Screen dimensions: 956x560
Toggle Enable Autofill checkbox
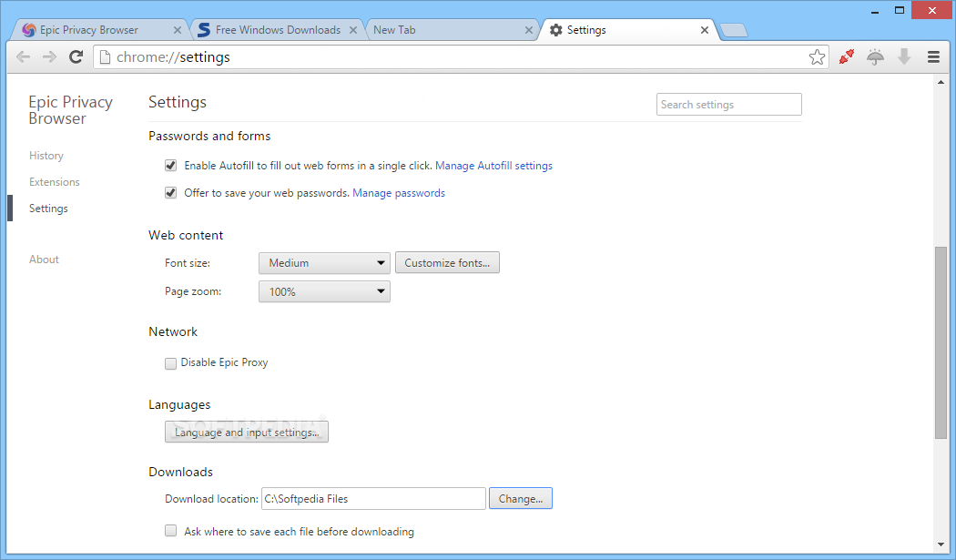[171, 166]
